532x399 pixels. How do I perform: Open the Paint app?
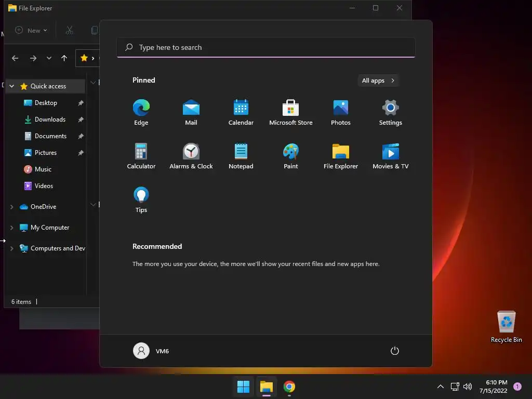291,156
